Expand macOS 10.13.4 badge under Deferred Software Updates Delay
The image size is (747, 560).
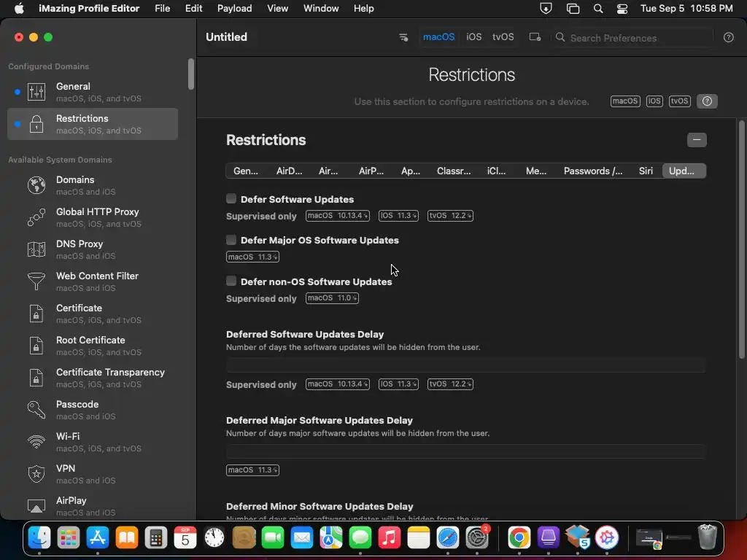click(x=337, y=384)
